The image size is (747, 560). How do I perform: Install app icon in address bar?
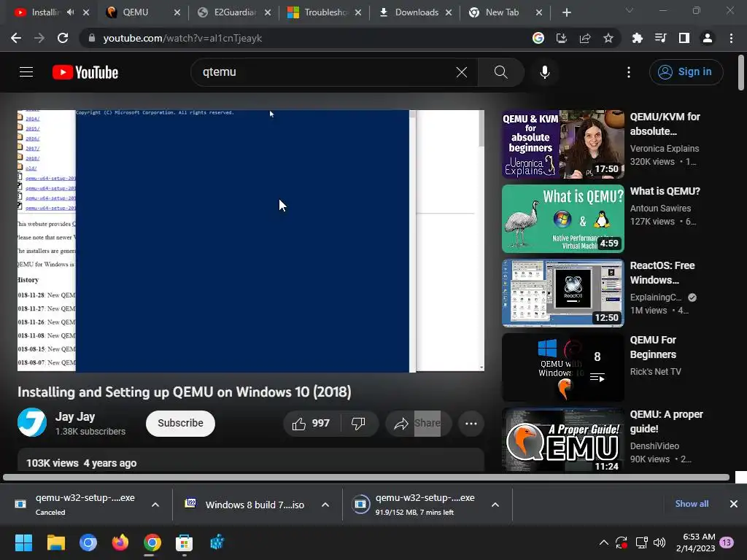tap(562, 38)
